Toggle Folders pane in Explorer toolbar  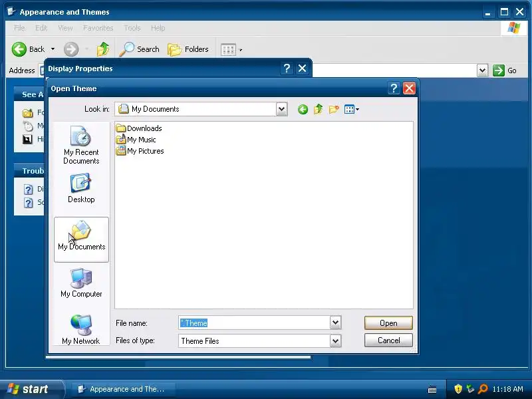coord(188,49)
